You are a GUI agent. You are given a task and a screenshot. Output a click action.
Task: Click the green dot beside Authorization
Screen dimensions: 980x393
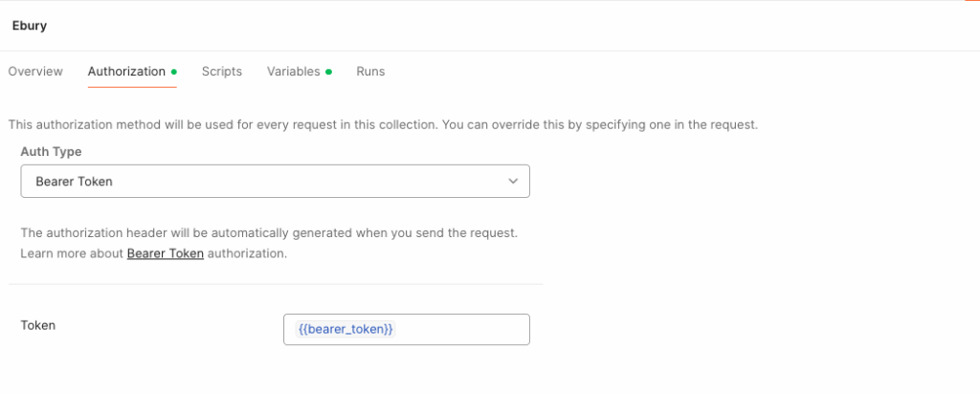174,72
